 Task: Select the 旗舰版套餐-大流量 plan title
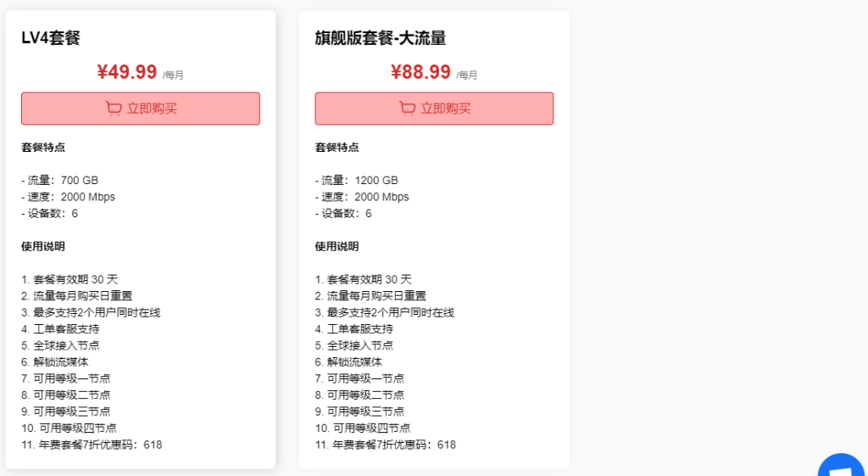pos(381,37)
